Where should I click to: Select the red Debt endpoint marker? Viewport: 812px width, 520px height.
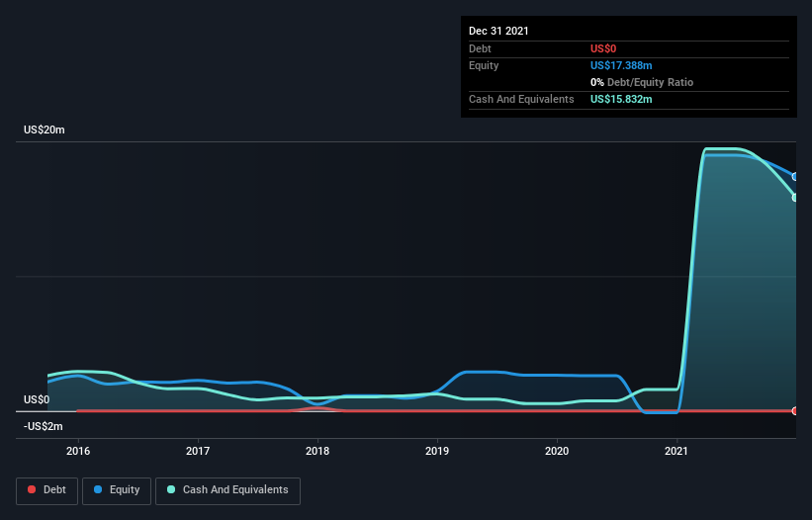point(795,411)
